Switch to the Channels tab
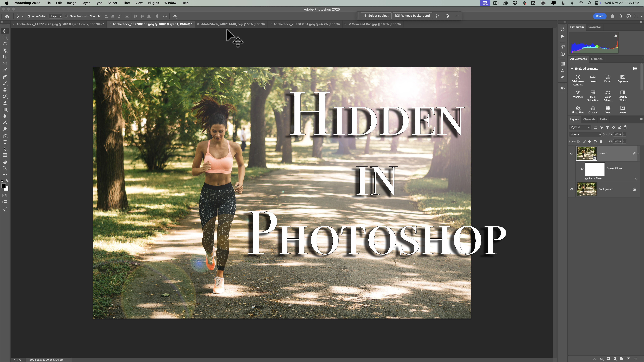The image size is (644, 362). pyautogui.click(x=589, y=119)
